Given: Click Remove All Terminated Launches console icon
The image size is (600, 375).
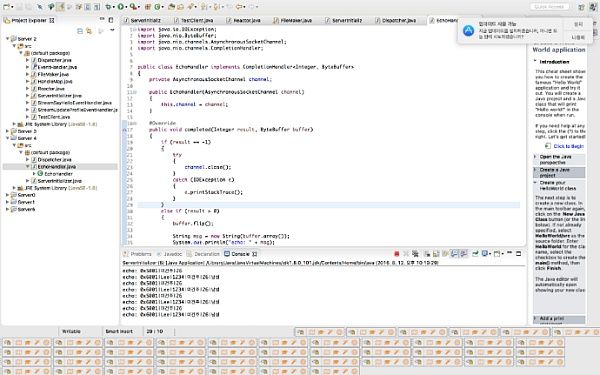Looking at the screenshot, I should 415,254.
